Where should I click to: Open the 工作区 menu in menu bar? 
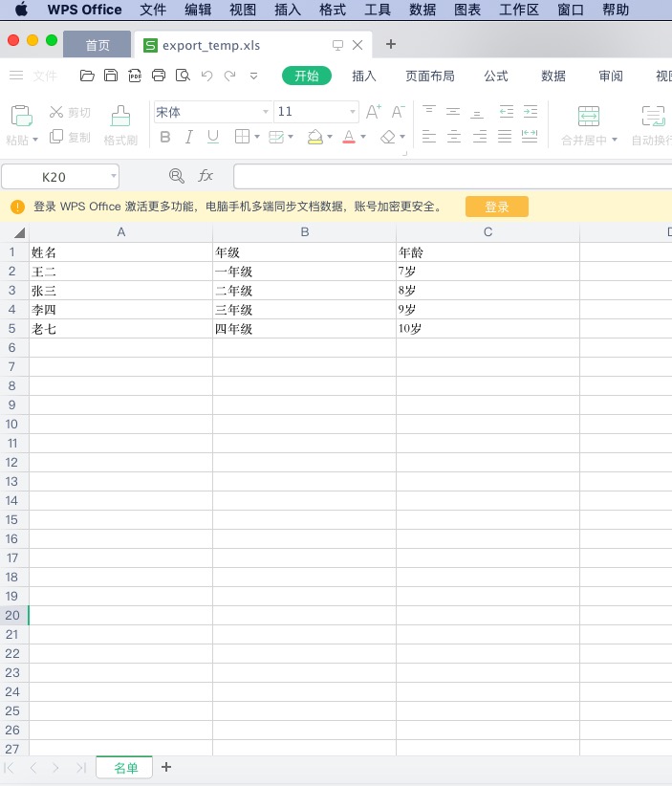[x=519, y=10]
